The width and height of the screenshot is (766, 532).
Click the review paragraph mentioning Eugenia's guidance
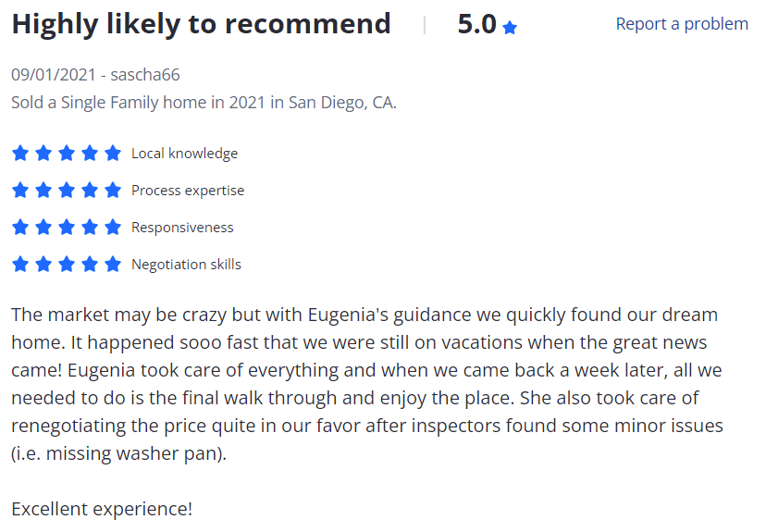pyautogui.click(x=367, y=384)
